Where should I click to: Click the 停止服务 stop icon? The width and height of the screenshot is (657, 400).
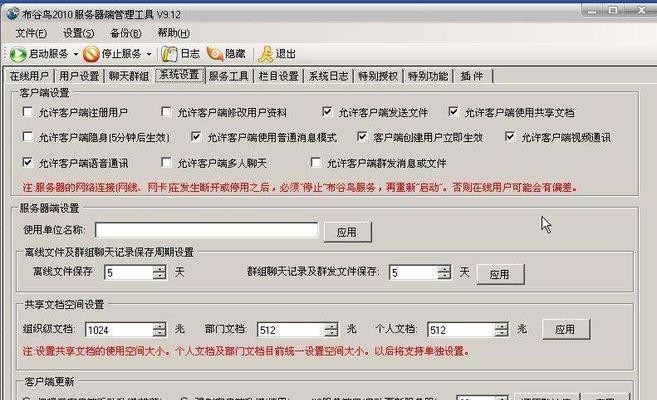(91, 54)
